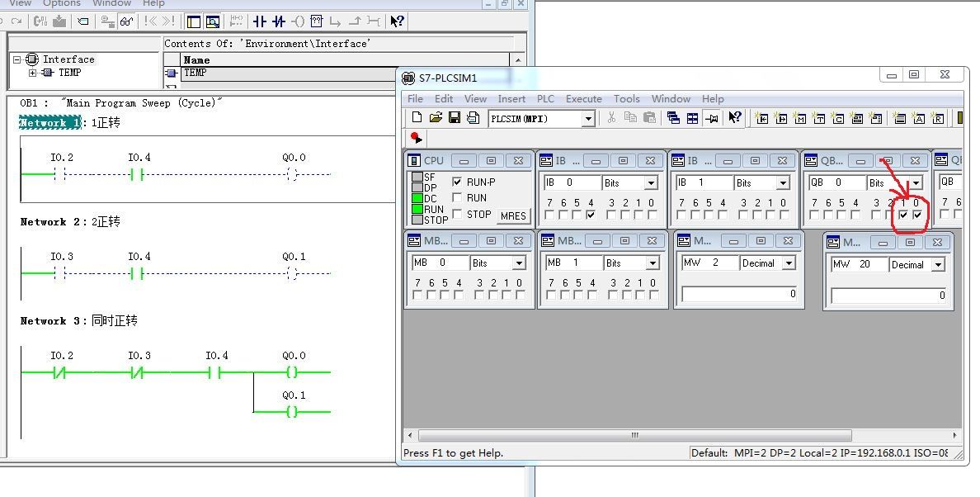Toggle PLCSIM Always On Top pin

pos(711,117)
